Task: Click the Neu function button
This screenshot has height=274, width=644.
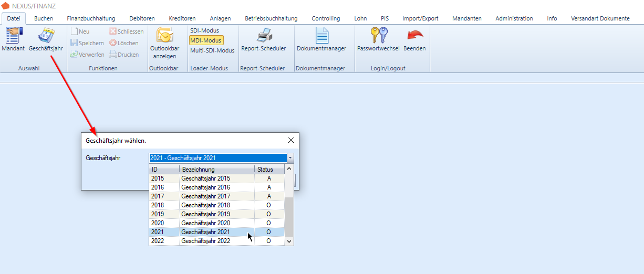Action: (80, 31)
